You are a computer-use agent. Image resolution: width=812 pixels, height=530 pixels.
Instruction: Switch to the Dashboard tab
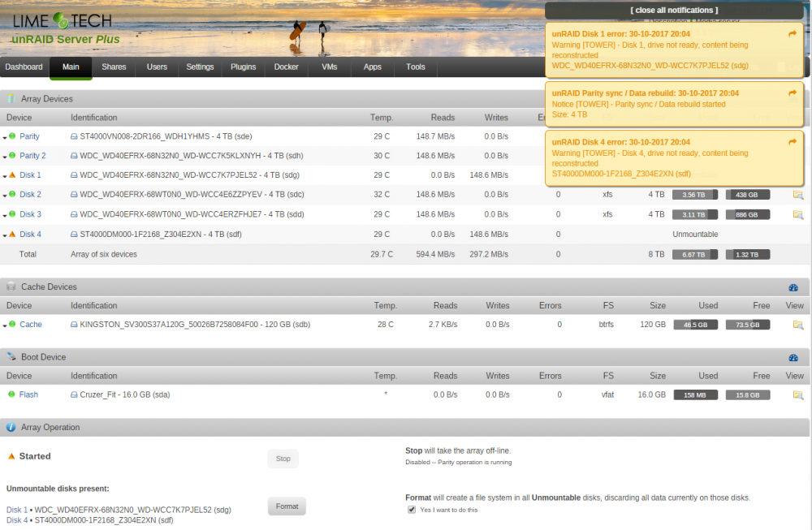24,67
